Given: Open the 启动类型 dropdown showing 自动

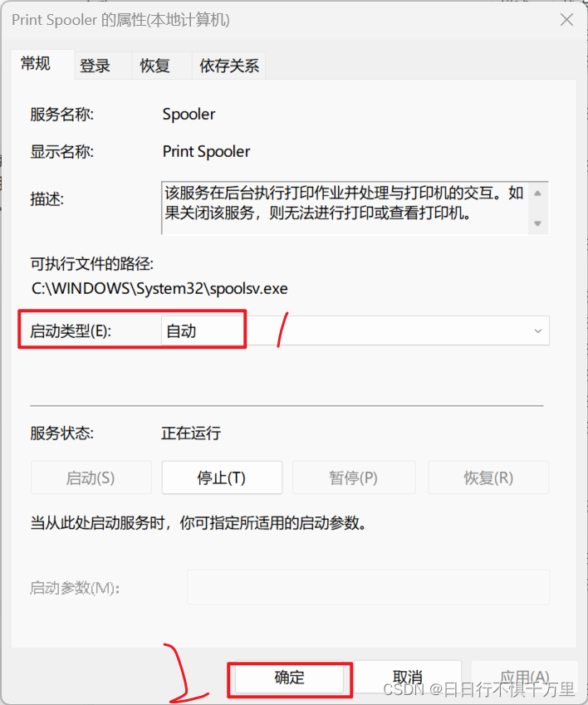Looking at the screenshot, I should [355, 331].
